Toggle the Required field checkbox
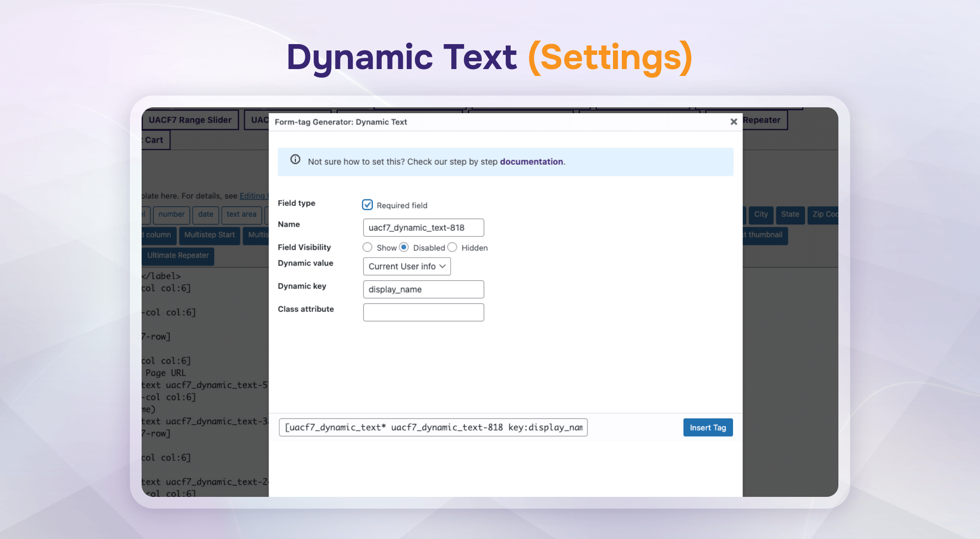 click(x=367, y=205)
